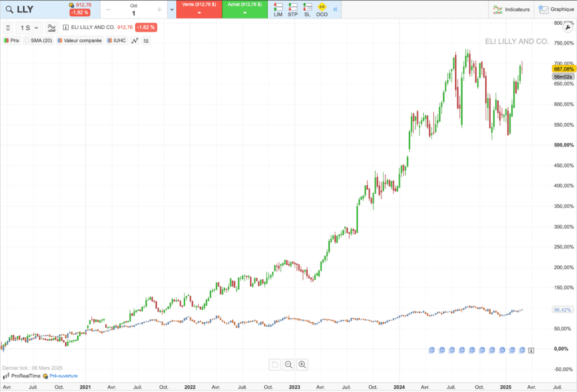Screen dimensions: 577x392
Task: Click the 2021 label on time axis
Action: (x=85, y=387)
